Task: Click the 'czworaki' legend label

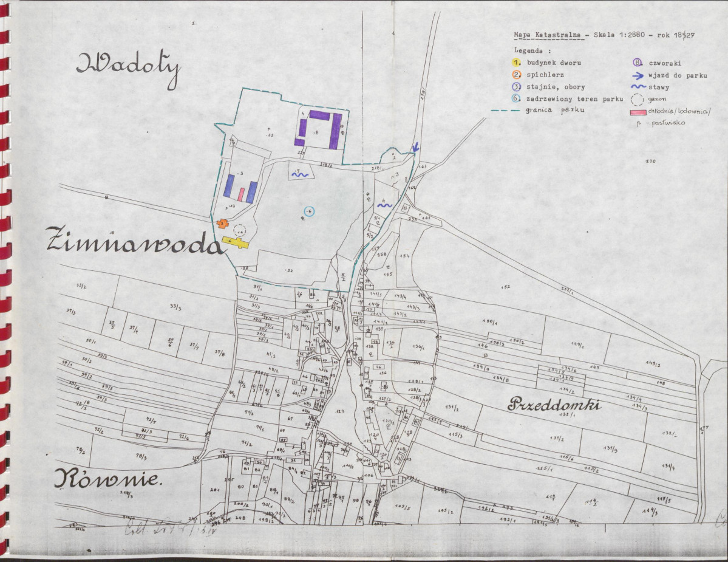Action: click(665, 63)
